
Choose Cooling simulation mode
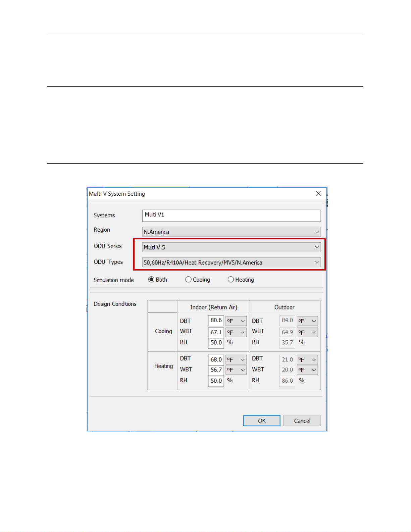(x=189, y=280)
